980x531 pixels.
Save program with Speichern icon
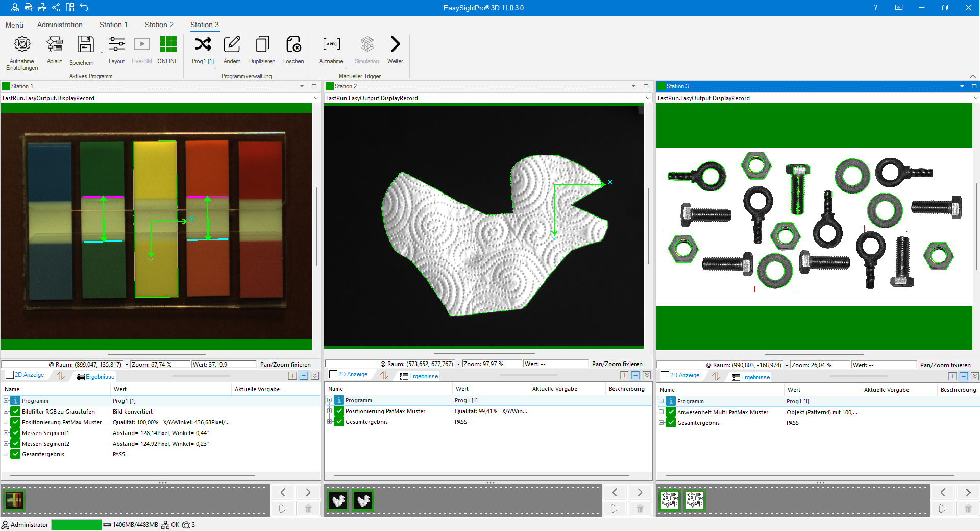[85, 44]
